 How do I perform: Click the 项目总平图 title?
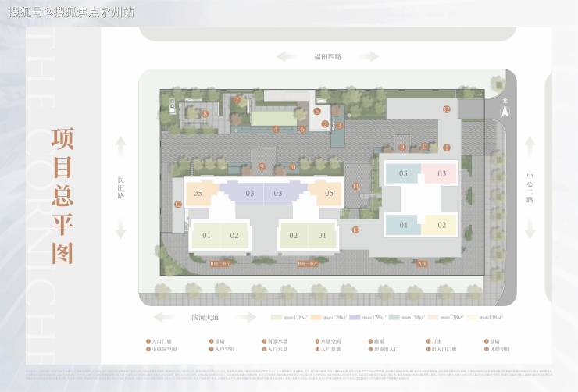(62, 196)
